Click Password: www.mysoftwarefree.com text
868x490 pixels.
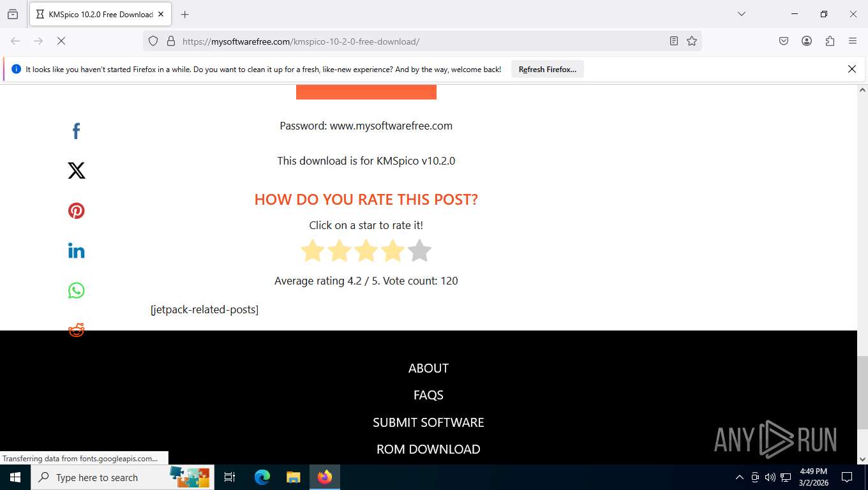366,126
